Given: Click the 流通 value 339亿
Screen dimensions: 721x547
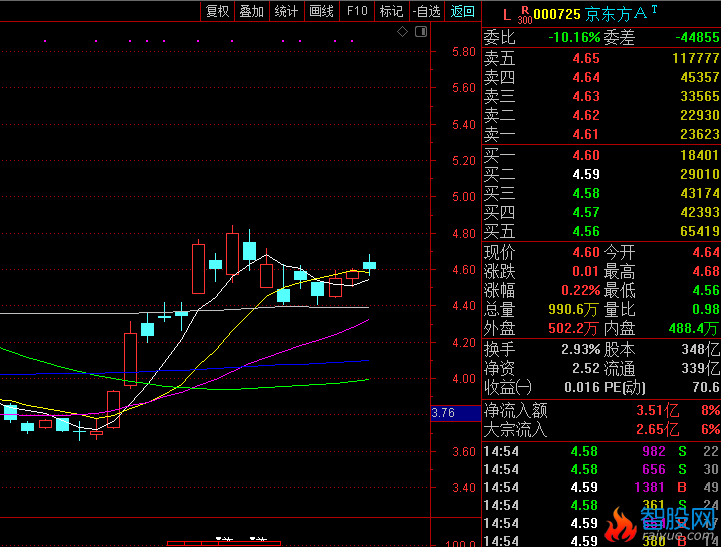Looking at the screenshot, I should [x=700, y=369].
